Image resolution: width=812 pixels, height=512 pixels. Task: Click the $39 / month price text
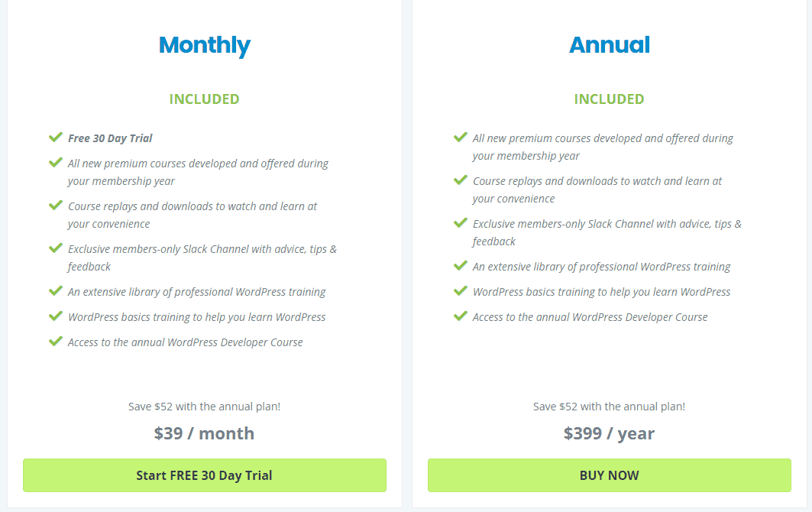pyautogui.click(x=204, y=433)
